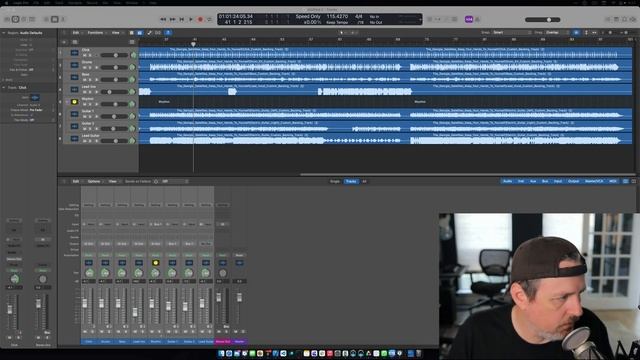
Task: Solo the Bass track in track header
Action: point(90,80)
